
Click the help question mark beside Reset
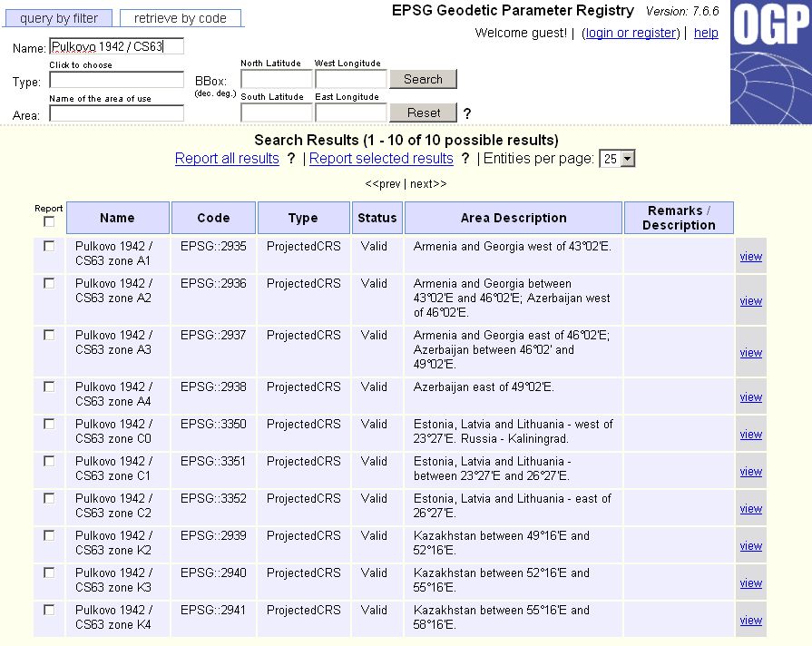[x=467, y=113]
